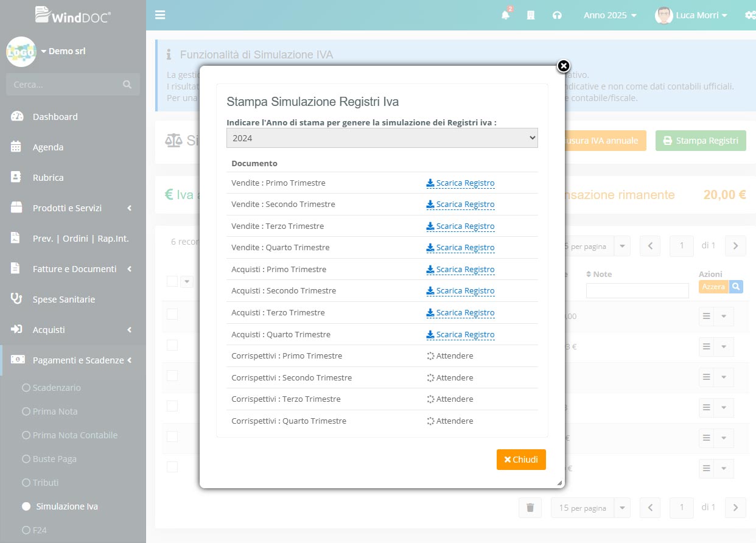
Task: Toggle the select-all checkbox in table header
Action: pos(172,281)
